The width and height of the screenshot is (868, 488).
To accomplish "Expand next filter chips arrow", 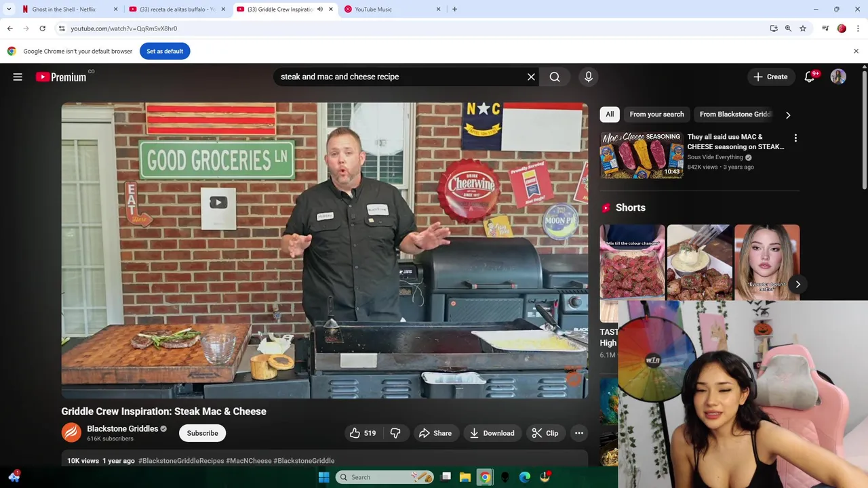I will [x=788, y=115].
